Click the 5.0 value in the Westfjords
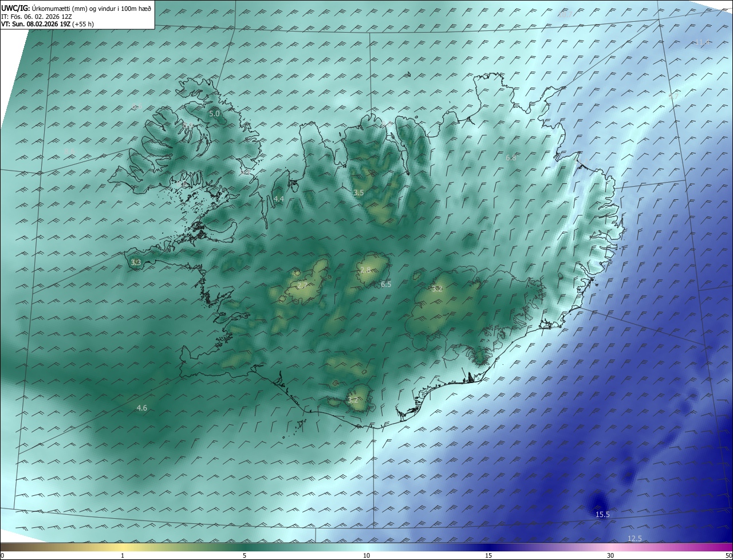 214,114
